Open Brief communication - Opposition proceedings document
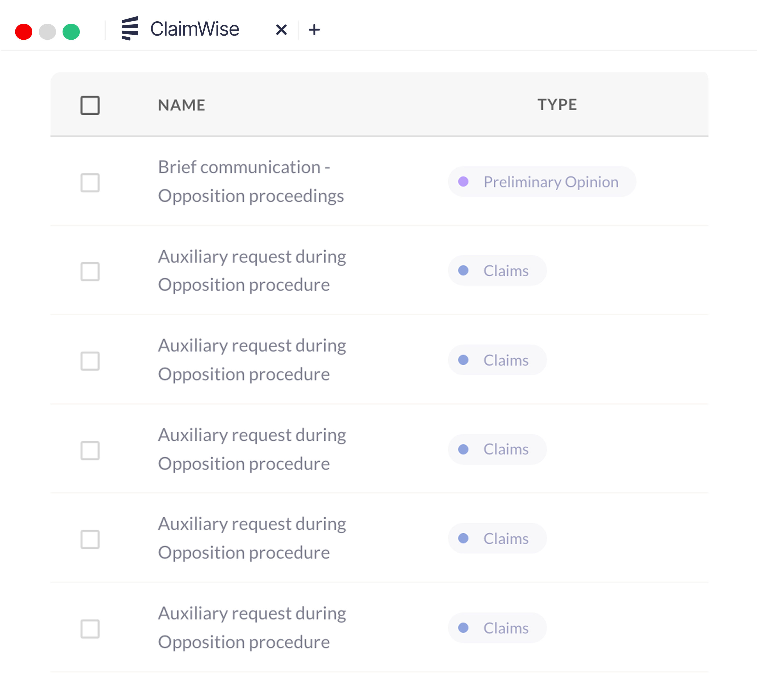 pos(251,182)
